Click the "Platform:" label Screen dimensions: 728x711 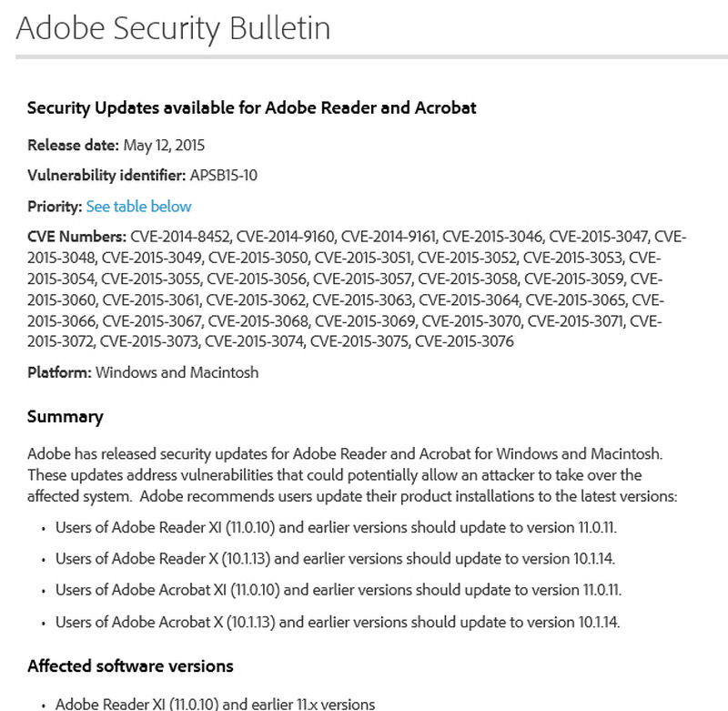(x=59, y=372)
